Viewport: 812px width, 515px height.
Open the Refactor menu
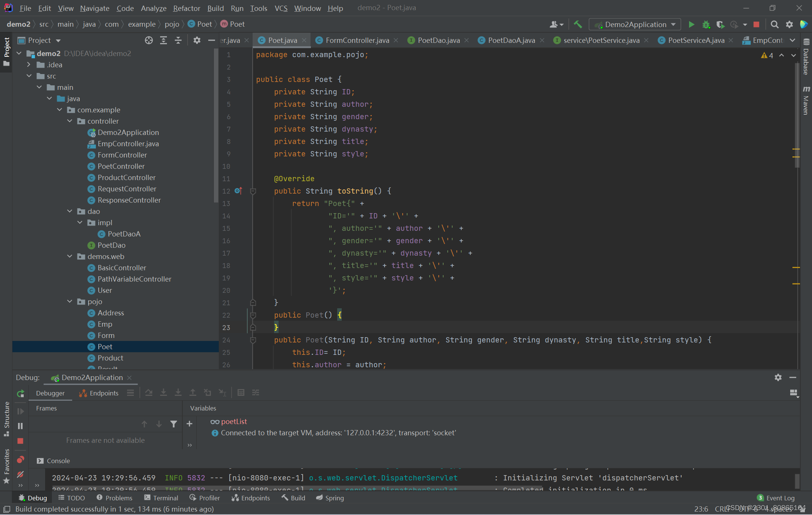click(186, 8)
